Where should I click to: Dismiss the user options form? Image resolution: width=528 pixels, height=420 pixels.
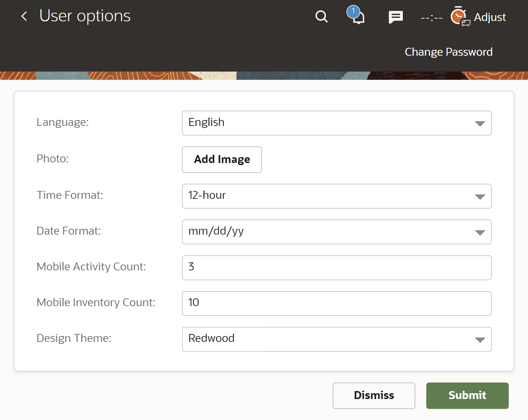coord(374,396)
